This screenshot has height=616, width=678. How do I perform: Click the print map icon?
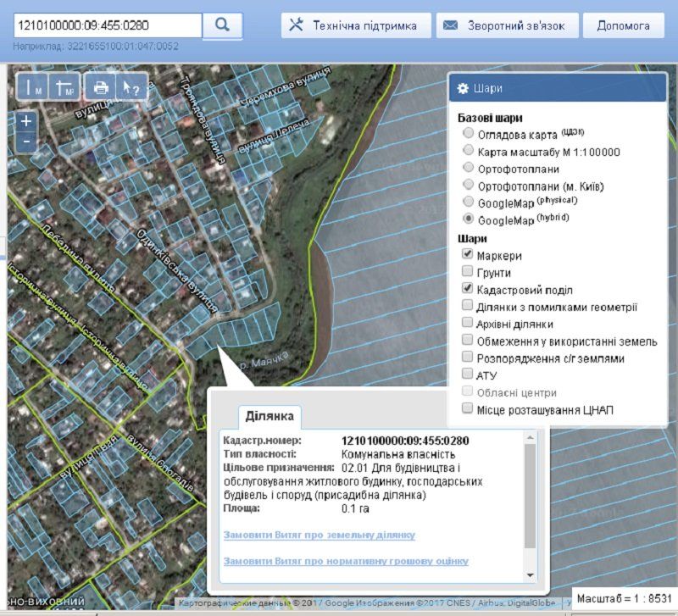click(101, 86)
